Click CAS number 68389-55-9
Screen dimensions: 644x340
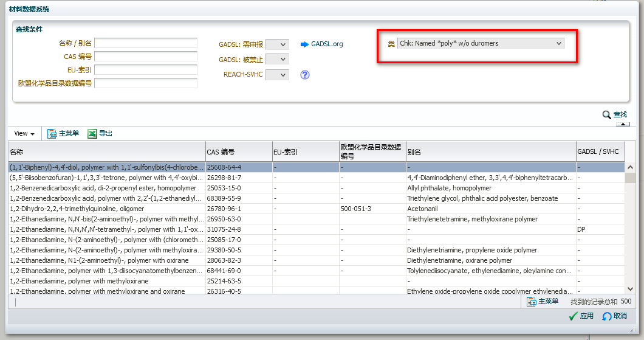pos(224,198)
